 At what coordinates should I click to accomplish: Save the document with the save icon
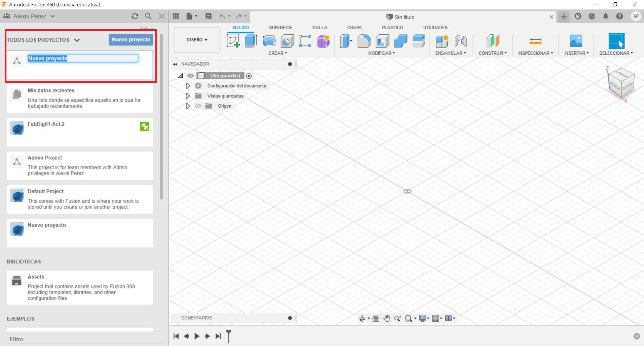click(209, 16)
